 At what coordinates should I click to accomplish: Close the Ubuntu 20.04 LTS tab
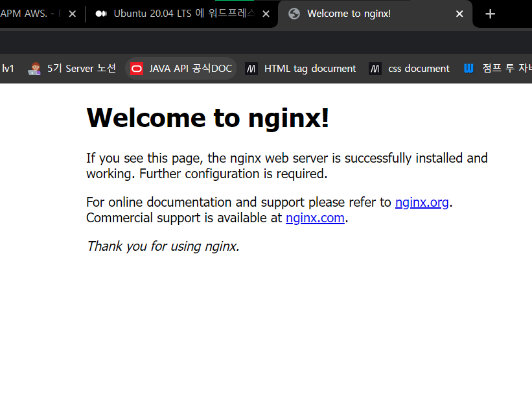[x=266, y=14]
